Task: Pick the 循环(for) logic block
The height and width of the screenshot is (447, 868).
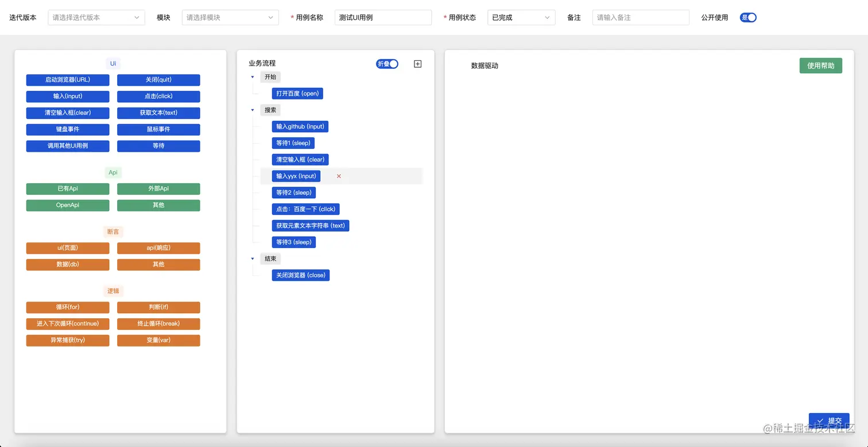Action: pos(67,307)
